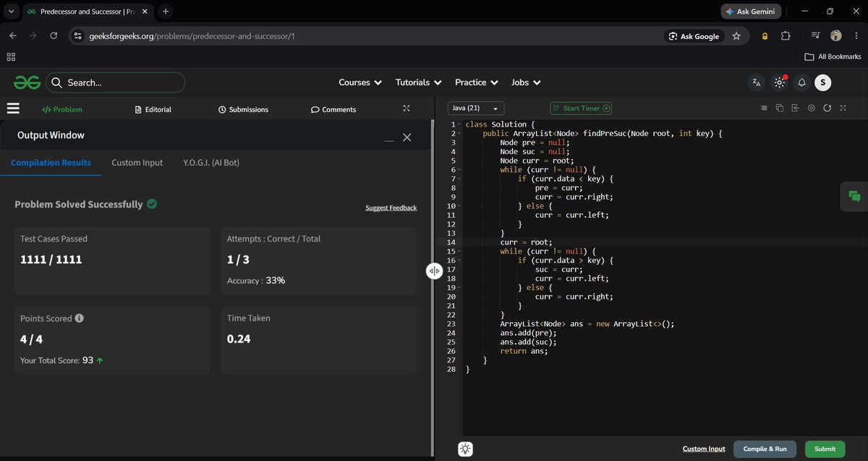Click the yellow lock extension icon

(x=765, y=36)
